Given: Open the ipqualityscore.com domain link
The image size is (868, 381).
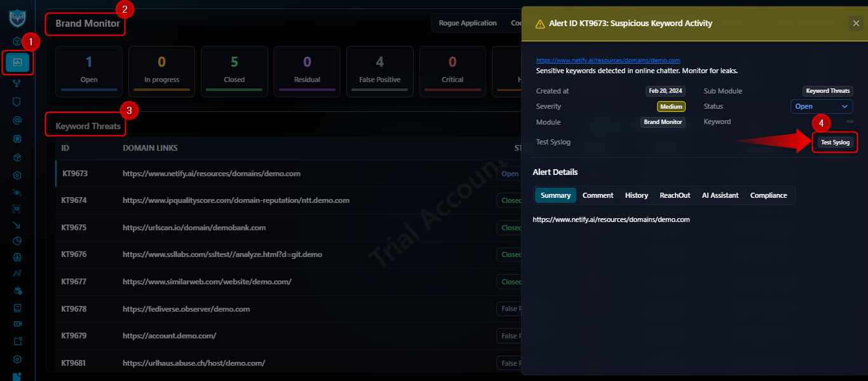Looking at the screenshot, I should tap(236, 200).
